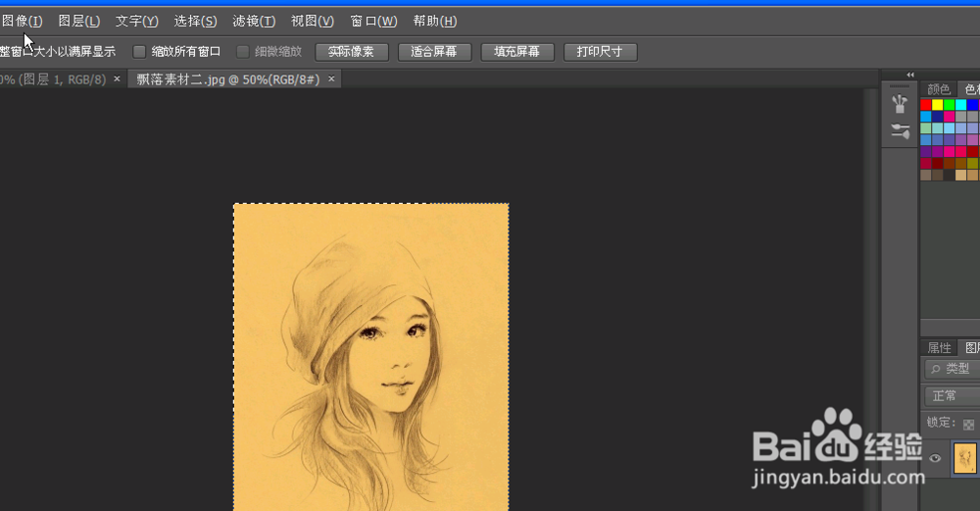Close the 图层 1 document tab
Viewport: 980px width, 511px height.
tap(117, 78)
